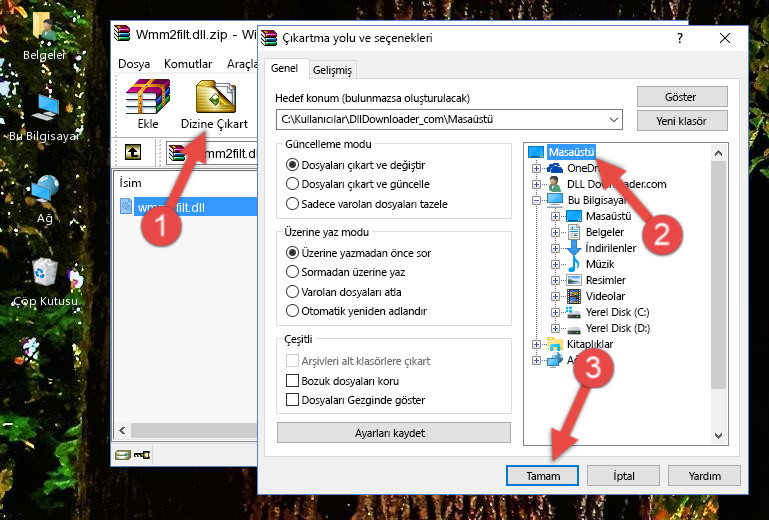Click the OneDrive cloud icon in the folder tree
This screenshot has height=520, width=769.
click(x=555, y=168)
